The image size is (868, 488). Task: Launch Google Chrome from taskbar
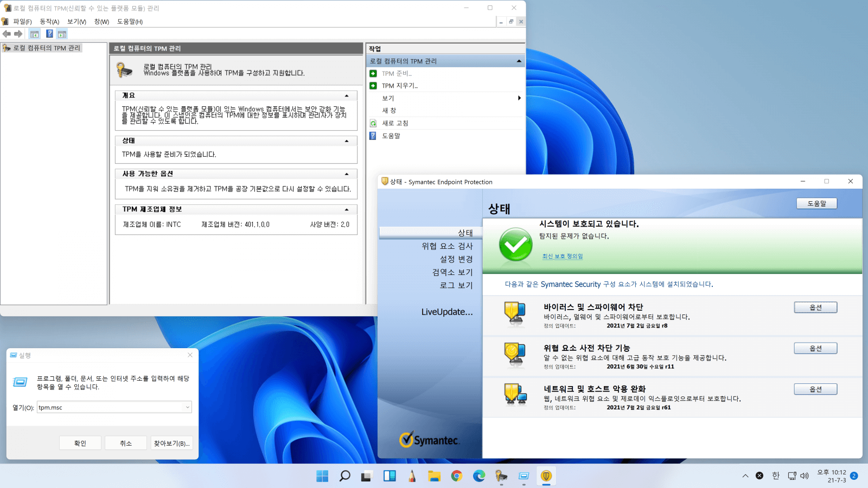click(x=457, y=476)
